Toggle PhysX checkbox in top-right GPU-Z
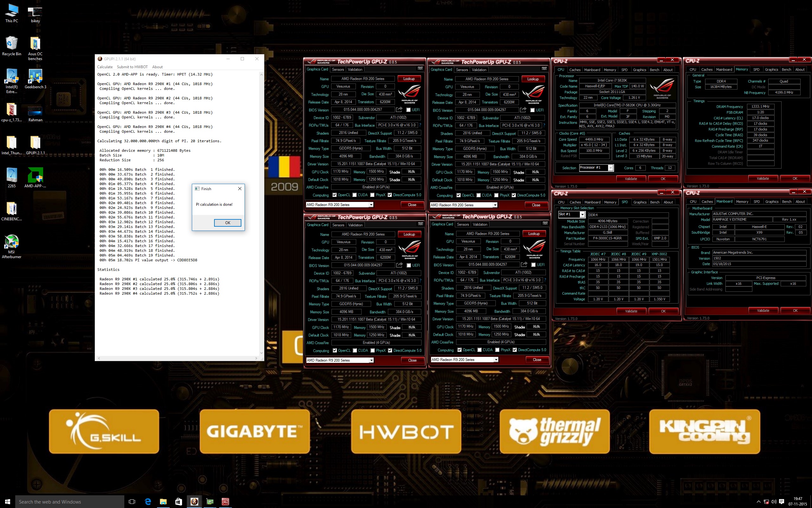Screen dimensions: 812x508 496,195
